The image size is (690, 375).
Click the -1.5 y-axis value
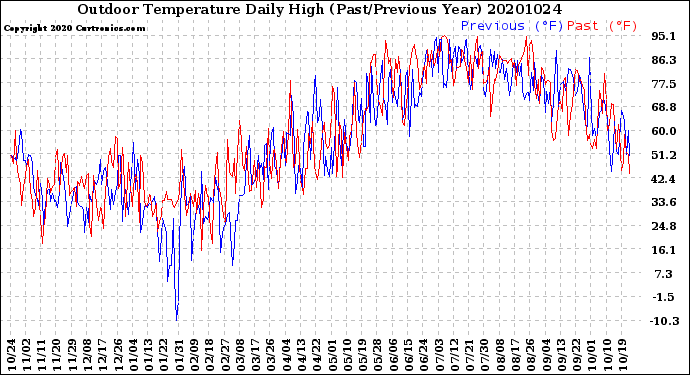point(663,298)
